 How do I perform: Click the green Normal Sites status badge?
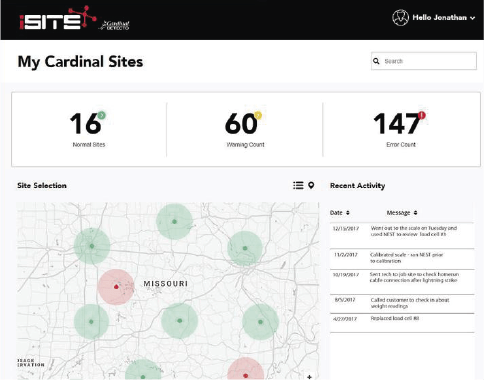click(x=102, y=115)
